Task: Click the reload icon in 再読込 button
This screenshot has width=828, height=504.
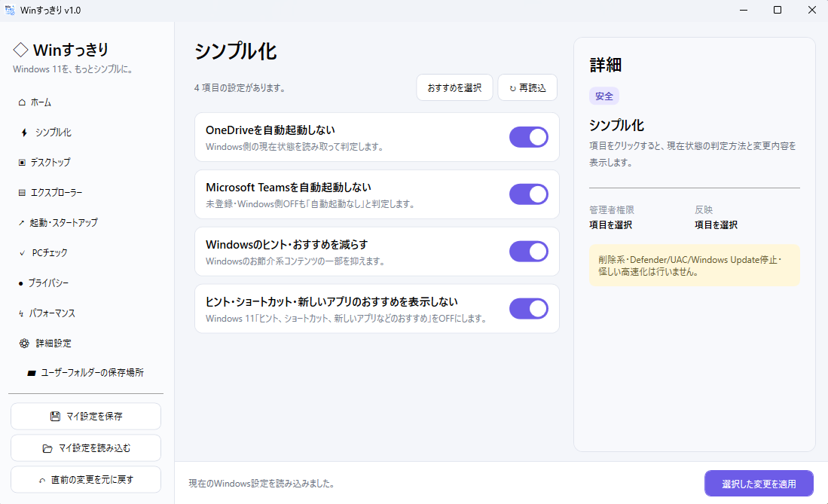Action: [x=512, y=88]
